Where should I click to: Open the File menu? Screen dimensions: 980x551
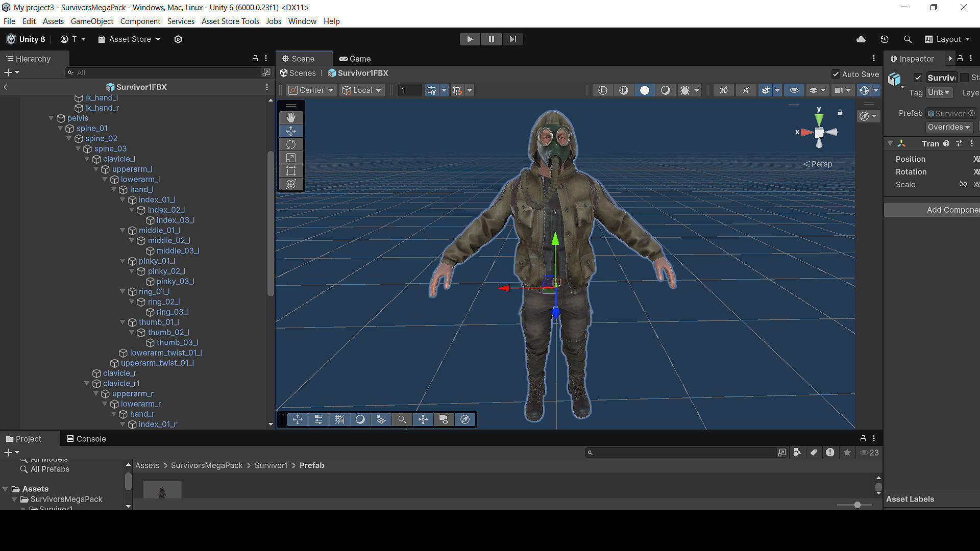pos(9,21)
